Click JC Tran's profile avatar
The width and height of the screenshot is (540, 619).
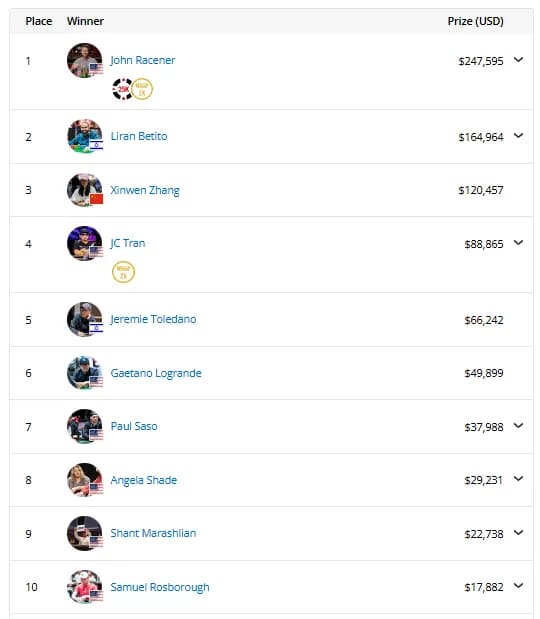pyautogui.click(x=84, y=243)
